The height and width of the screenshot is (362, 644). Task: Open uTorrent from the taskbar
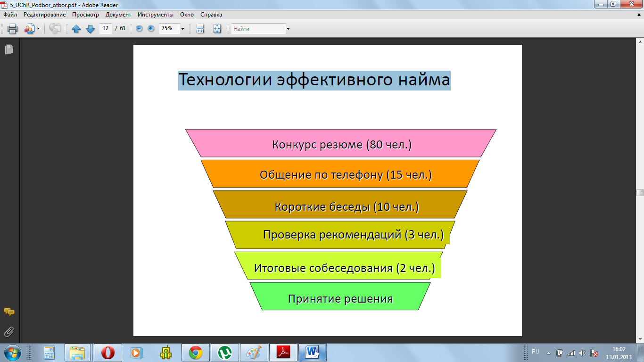click(x=225, y=353)
